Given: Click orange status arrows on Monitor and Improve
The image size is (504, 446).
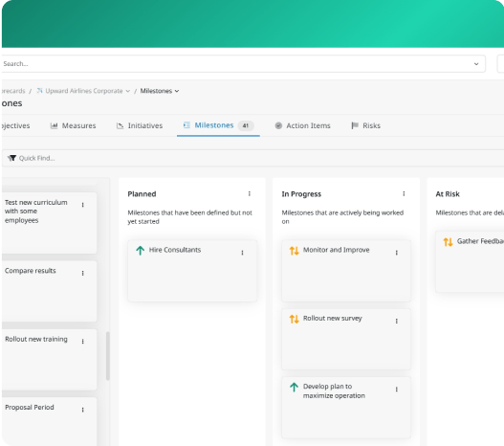Looking at the screenshot, I should point(295,251).
